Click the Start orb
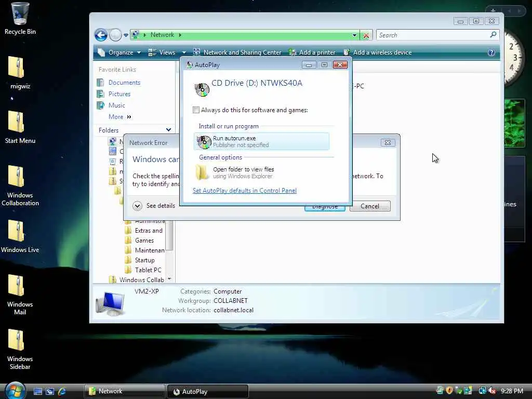This screenshot has width=532, height=399. [x=15, y=391]
